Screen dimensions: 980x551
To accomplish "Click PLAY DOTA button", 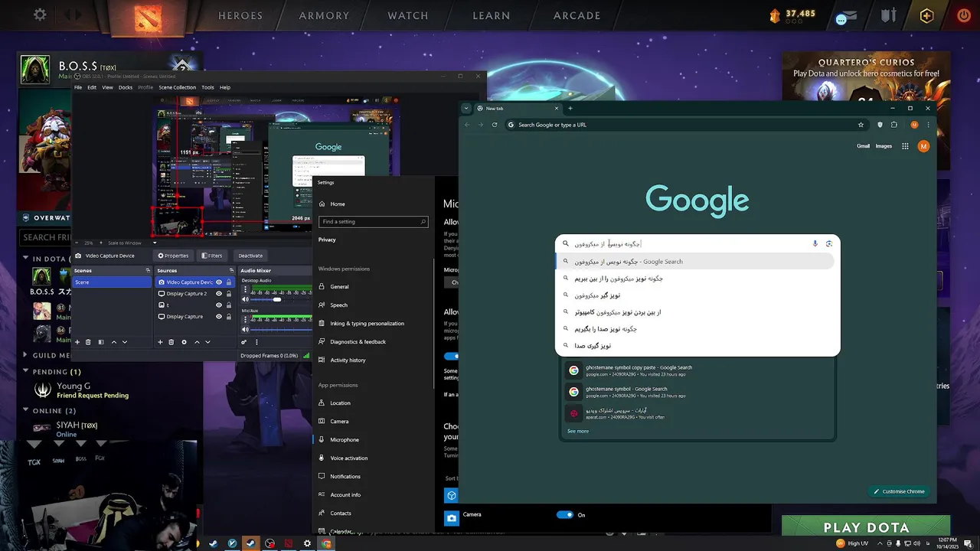I will (x=866, y=527).
